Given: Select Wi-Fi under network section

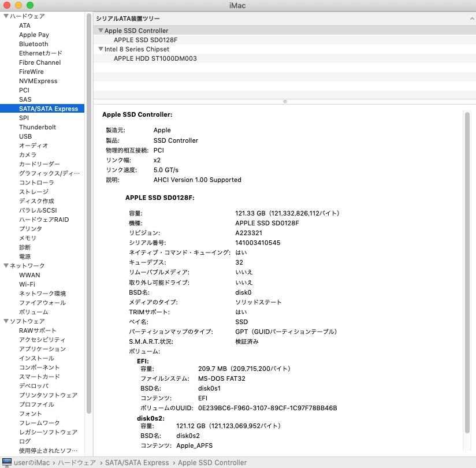Looking at the screenshot, I should 27,284.
